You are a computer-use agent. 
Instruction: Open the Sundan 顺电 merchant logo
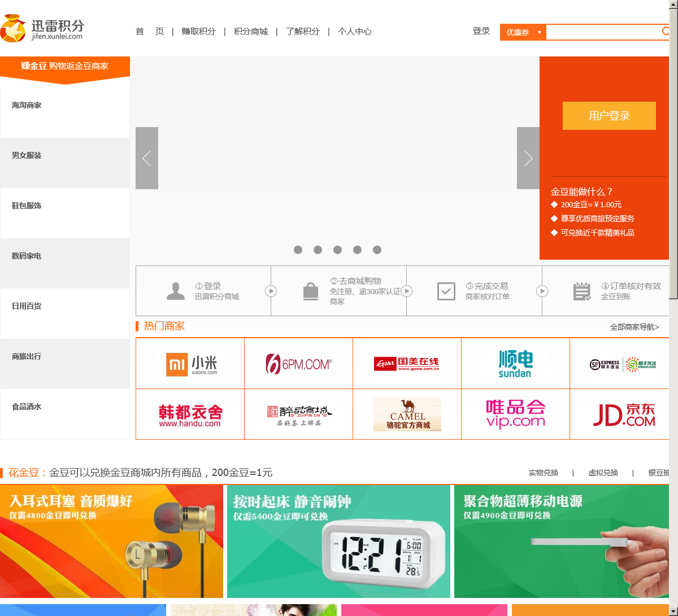click(516, 364)
